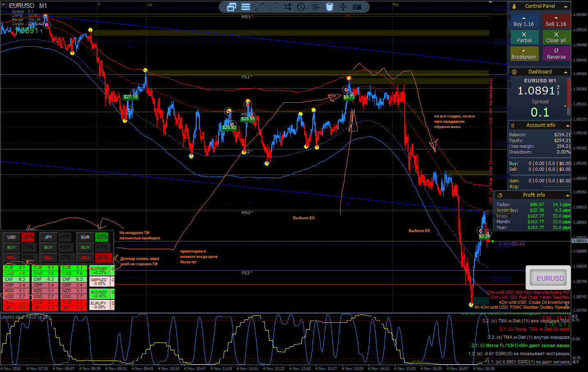Click the $3.29 profit label on chart
This screenshot has height=372, width=588.
tap(485, 236)
